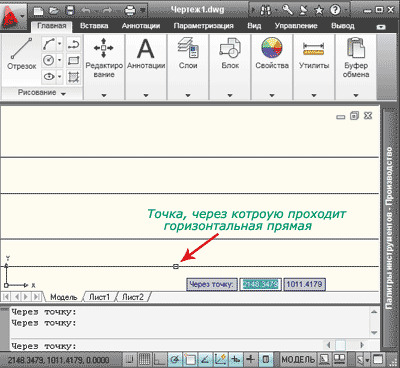The width and height of the screenshot is (400, 368).
Task: Expand the Свойства panel arrow
Action: [x=272, y=95]
